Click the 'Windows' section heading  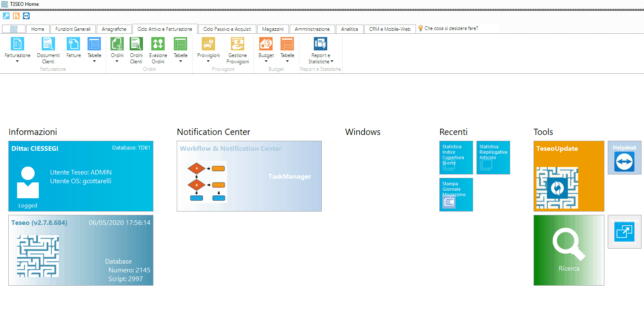(x=363, y=132)
